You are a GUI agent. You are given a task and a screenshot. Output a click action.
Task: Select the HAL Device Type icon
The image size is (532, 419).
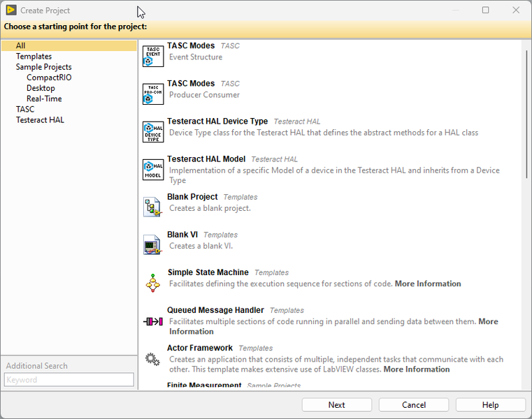tap(153, 132)
